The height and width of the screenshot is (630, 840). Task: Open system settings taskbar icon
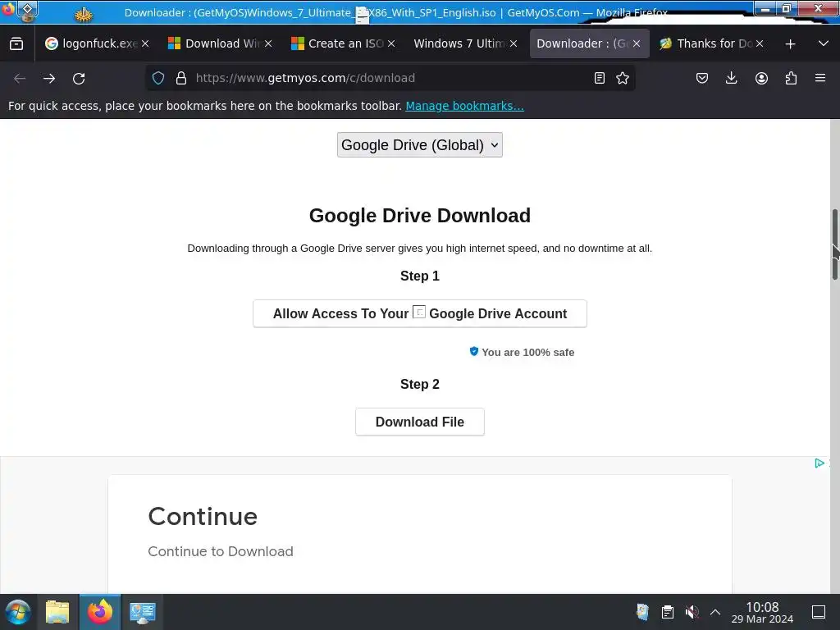[142, 612]
